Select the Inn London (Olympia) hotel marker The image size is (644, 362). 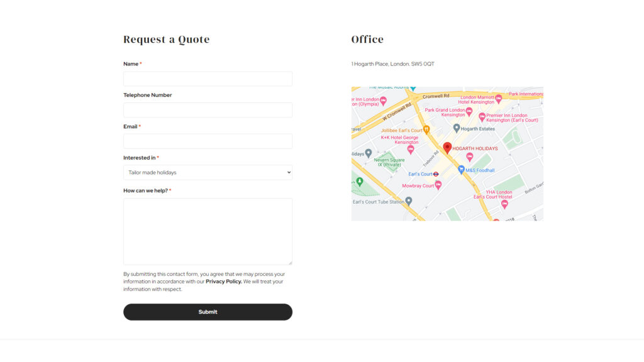coord(383,101)
